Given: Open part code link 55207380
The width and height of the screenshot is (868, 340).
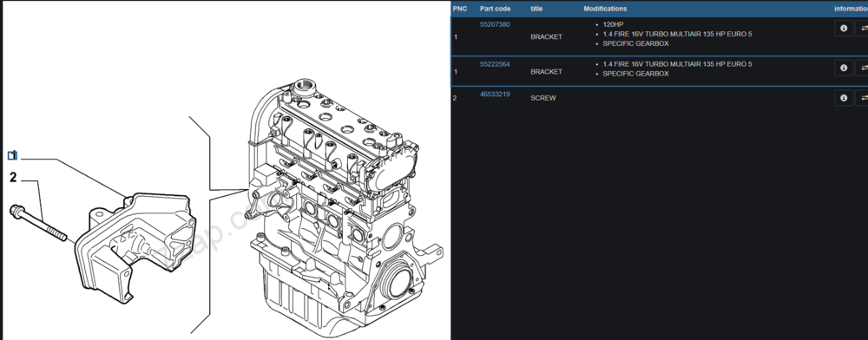Looking at the screenshot, I should (495, 24).
